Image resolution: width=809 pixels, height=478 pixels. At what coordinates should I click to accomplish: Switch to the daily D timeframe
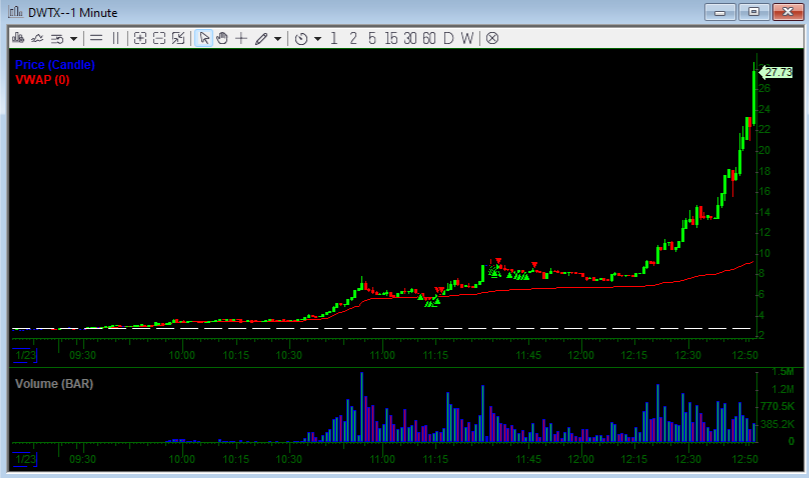pyautogui.click(x=448, y=38)
